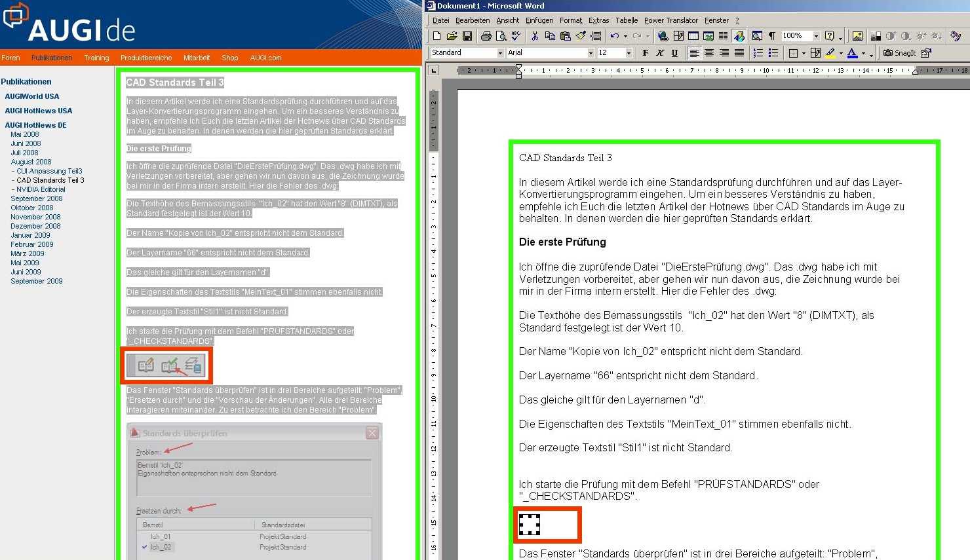Undo the last action in Word
This screenshot has width=970, height=560.
[x=614, y=36]
